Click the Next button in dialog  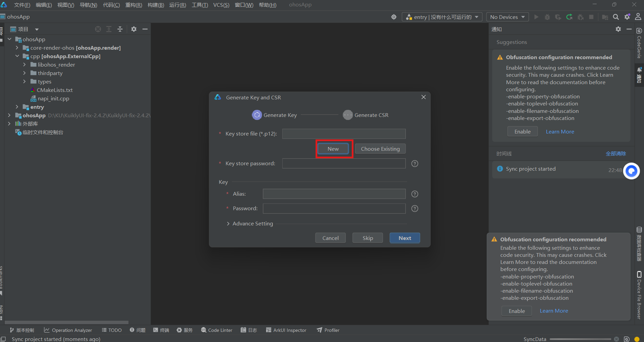coord(405,238)
